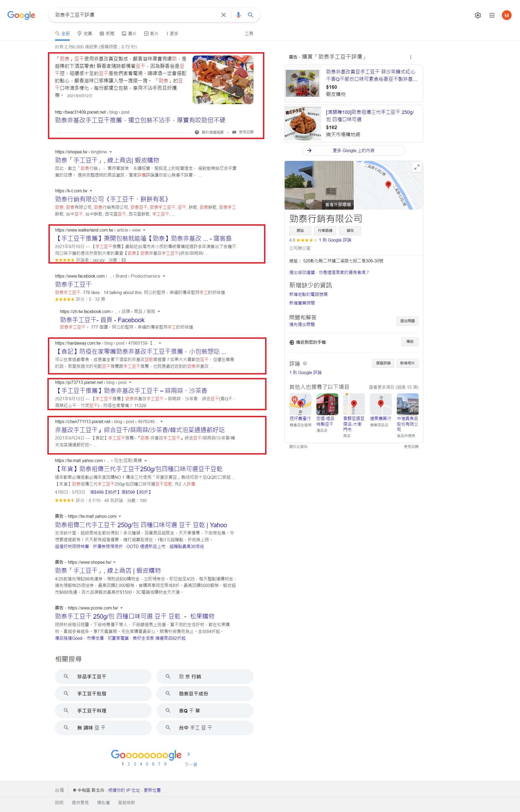This screenshot has height=812, width=520.
Task: Switch to the 地圖 tab
Action: 84,33
